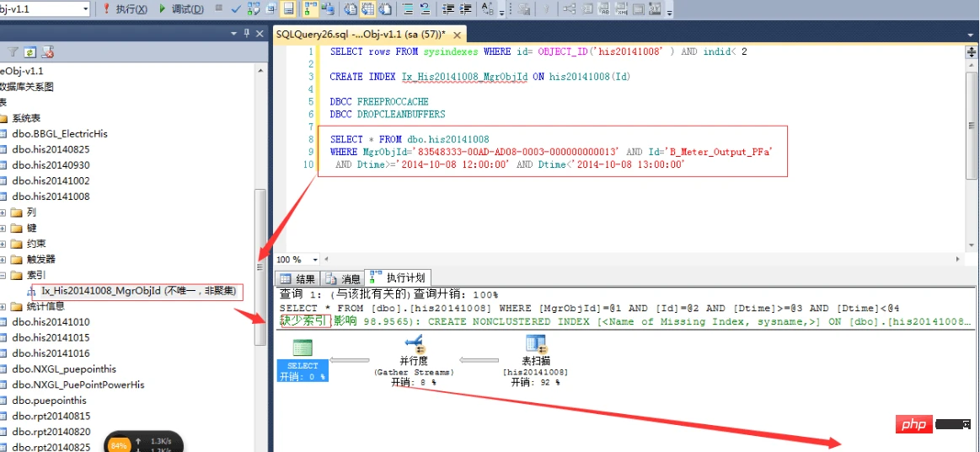
Task: Open the database selector dropdown
Action: coord(86,9)
